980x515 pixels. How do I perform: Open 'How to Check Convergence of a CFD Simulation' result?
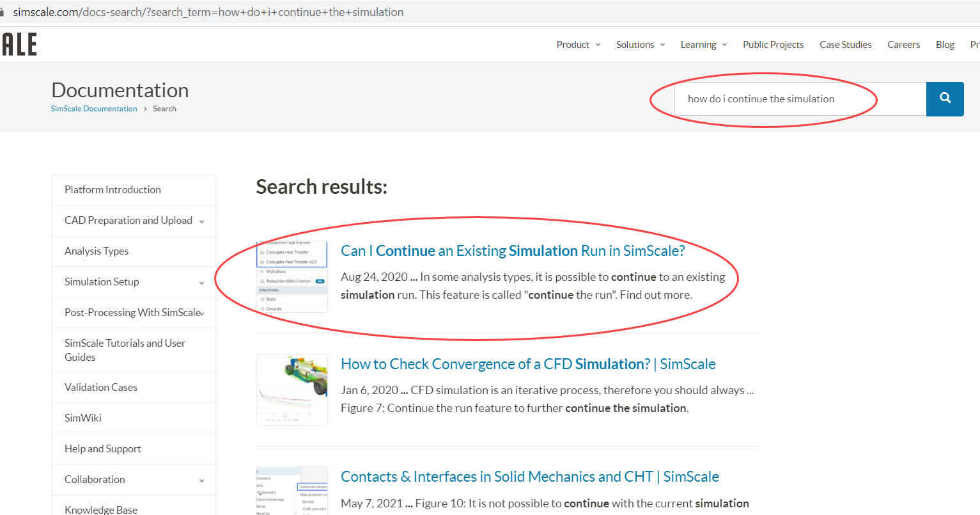528,364
